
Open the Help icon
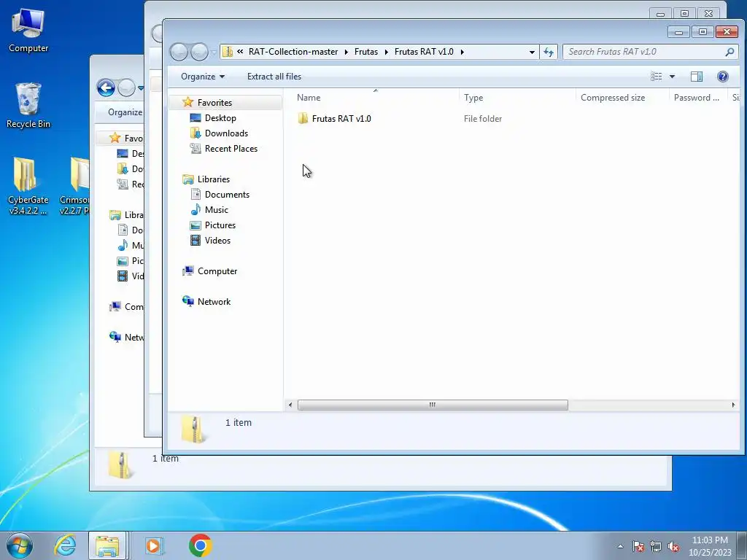[x=723, y=77]
